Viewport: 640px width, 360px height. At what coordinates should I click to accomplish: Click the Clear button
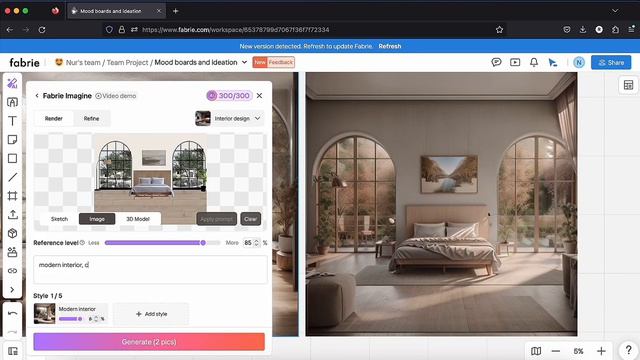(x=251, y=219)
